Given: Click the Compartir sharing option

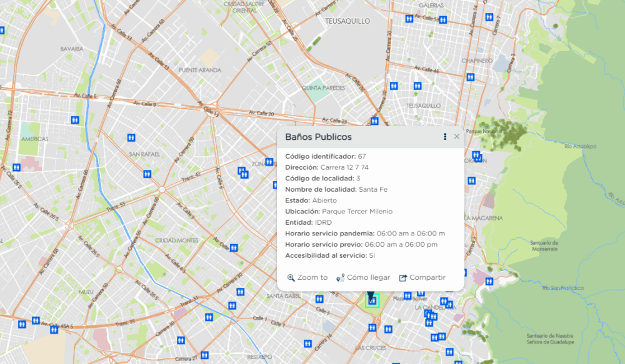Looking at the screenshot, I should 428,277.
